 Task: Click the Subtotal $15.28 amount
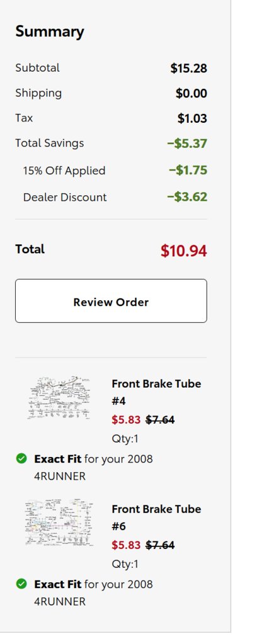coord(189,69)
